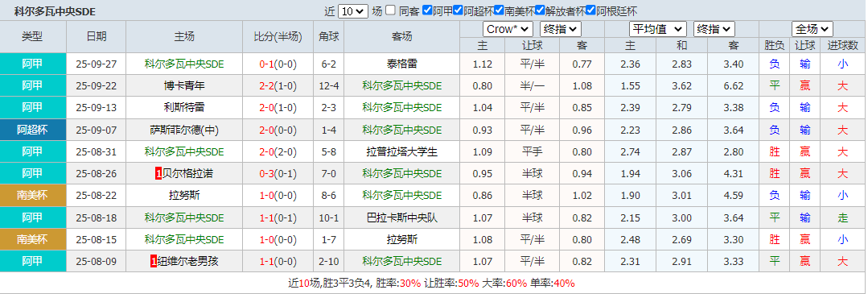Open the 终指 dropdown beside Crow*
Screen dimensions: 868x294
[x=560, y=29]
